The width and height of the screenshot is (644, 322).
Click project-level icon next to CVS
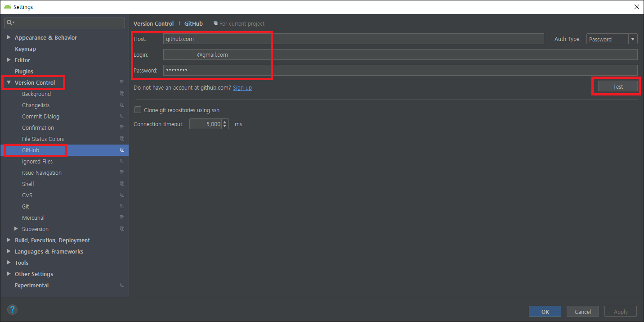122,195
